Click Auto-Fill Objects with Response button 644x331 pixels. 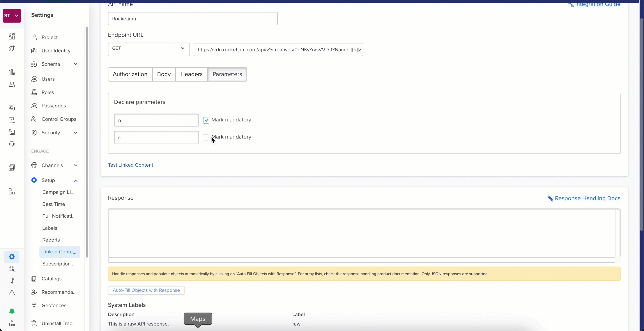(146, 290)
